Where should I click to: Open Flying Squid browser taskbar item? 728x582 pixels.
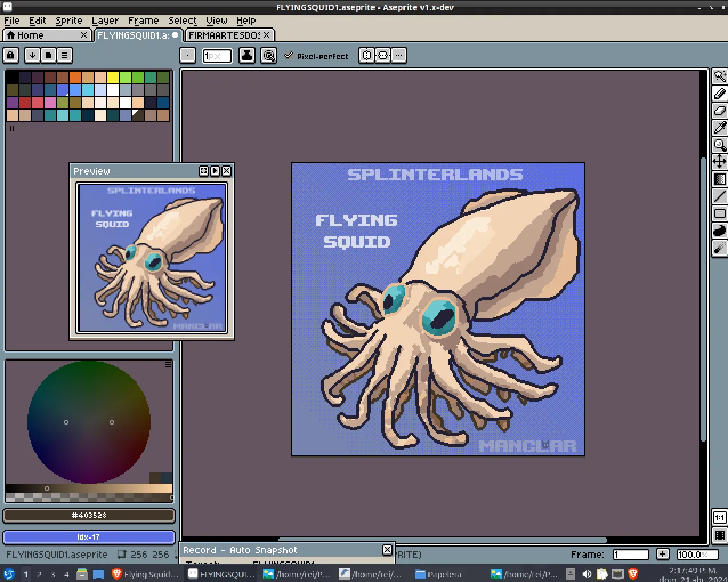click(146, 575)
